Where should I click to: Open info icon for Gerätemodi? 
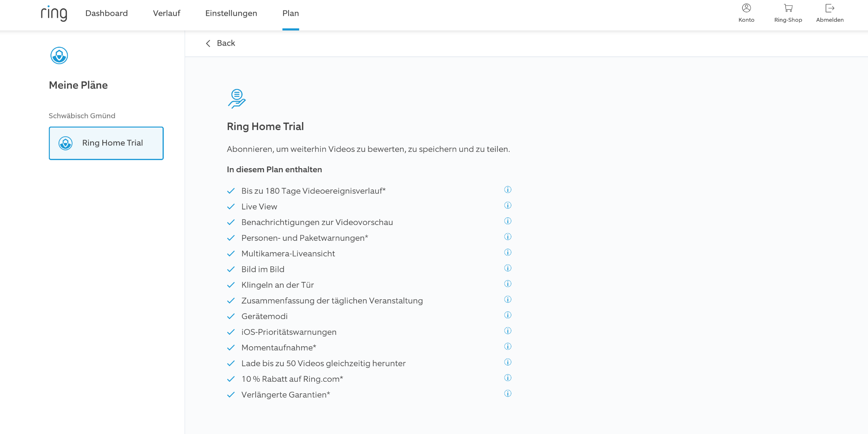508,315
